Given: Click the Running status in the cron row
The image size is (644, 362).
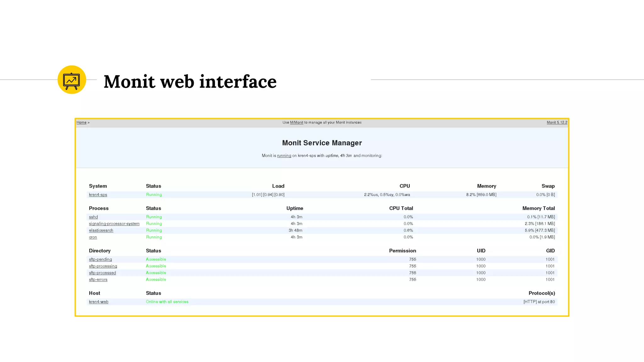Looking at the screenshot, I should (x=154, y=237).
